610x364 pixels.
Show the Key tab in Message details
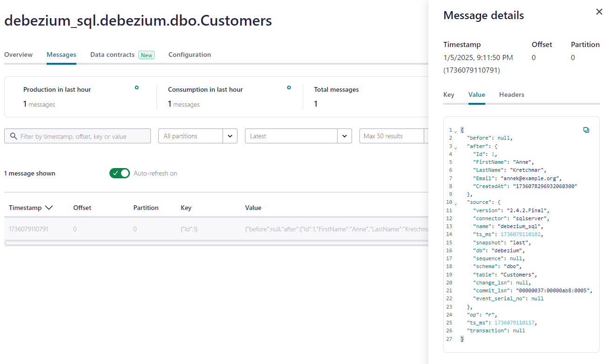click(449, 94)
